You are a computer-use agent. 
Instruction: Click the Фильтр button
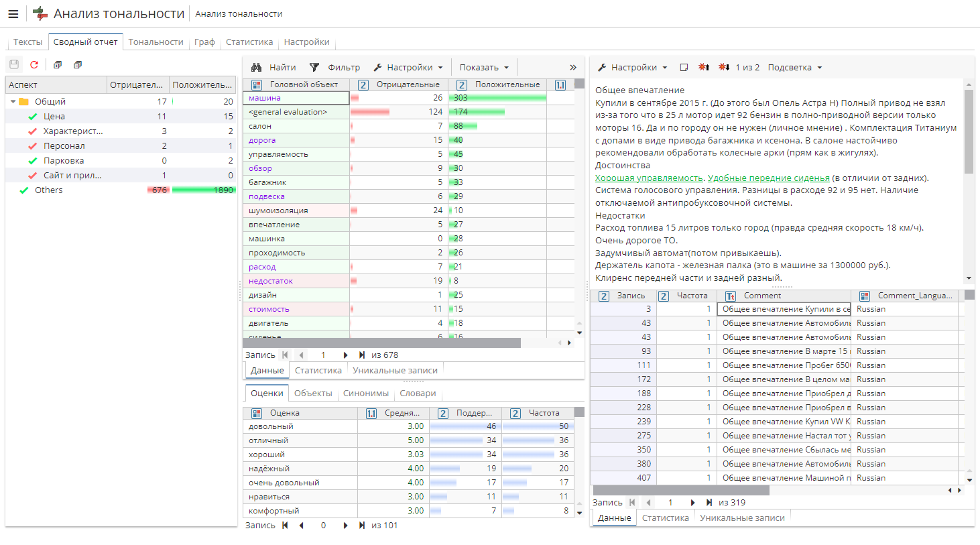coord(334,67)
